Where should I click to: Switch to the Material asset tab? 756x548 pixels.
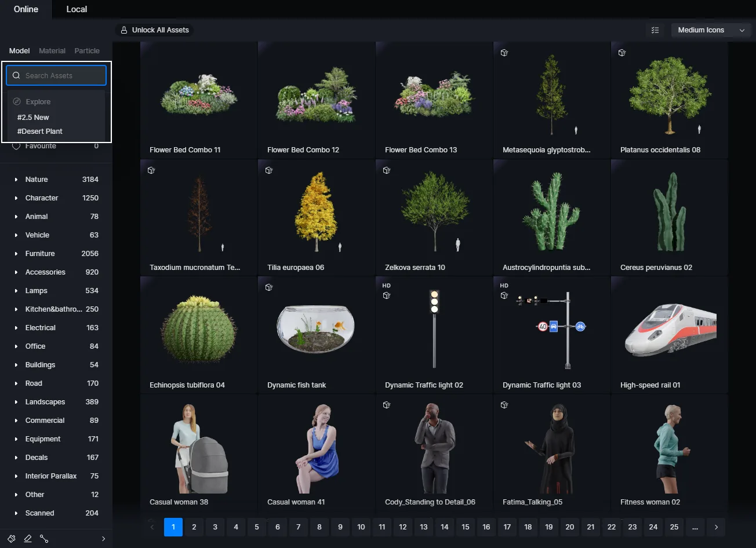52,50
